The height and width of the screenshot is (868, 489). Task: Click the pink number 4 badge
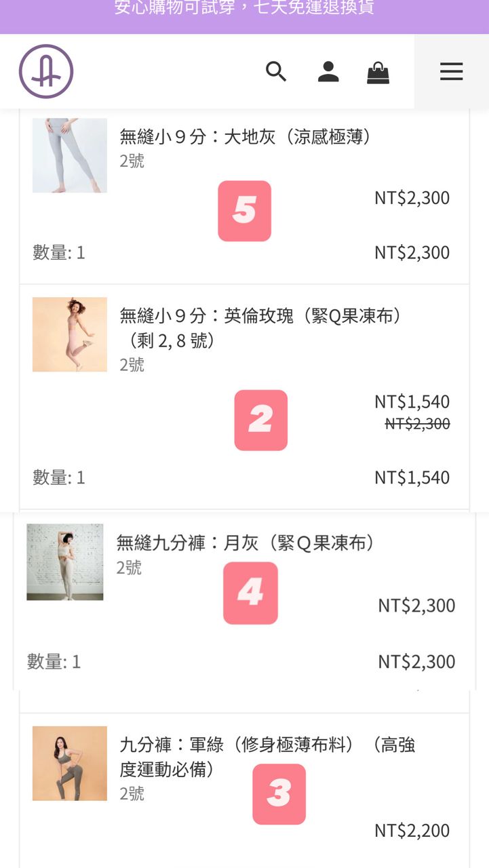(x=250, y=593)
